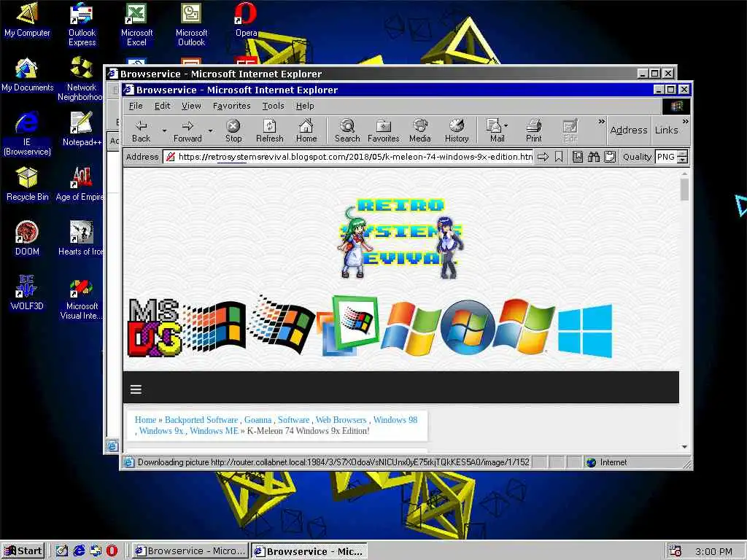Click the Forward toolbar button
Screen dimensions: 747x560
tap(187, 131)
